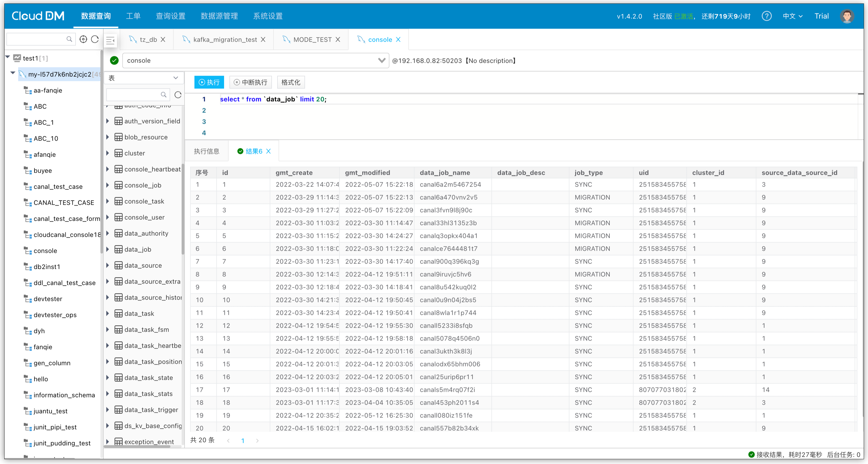Close the 结果6 result tab

pyautogui.click(x=269, y=151)
